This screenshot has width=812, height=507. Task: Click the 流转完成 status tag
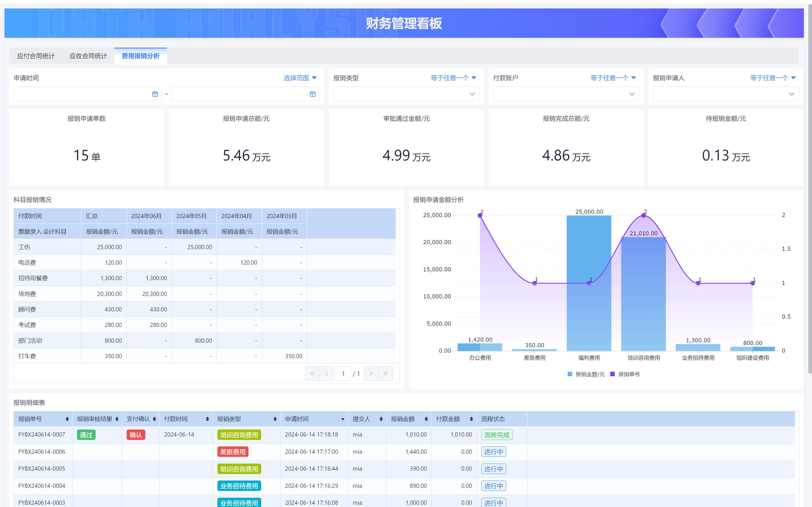click(x=497, y=435)
